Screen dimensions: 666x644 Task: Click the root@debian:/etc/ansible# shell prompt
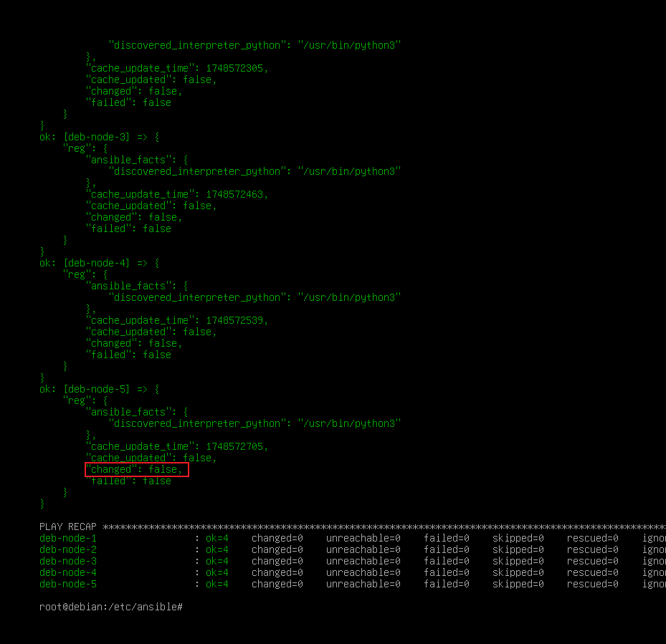(x=111, y=607)
